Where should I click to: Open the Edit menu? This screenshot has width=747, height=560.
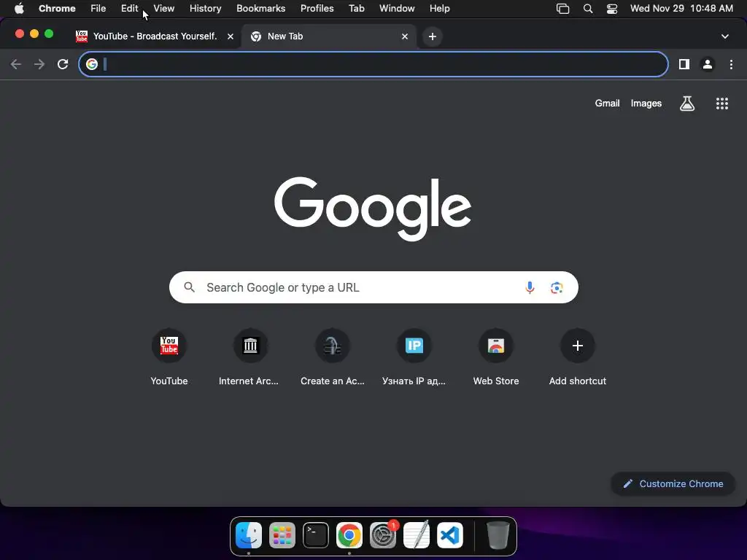[x=129, y=9]
